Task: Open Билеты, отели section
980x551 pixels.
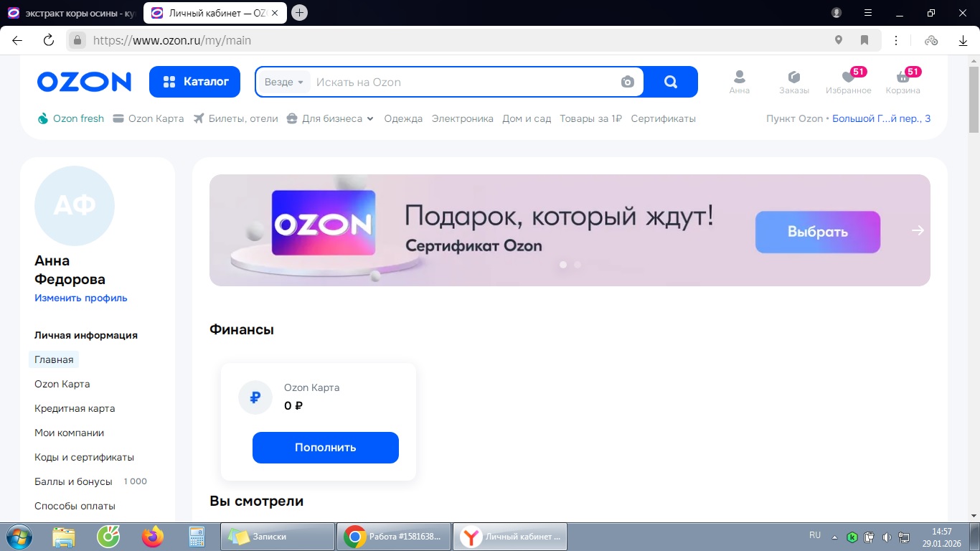Action: 235,119
